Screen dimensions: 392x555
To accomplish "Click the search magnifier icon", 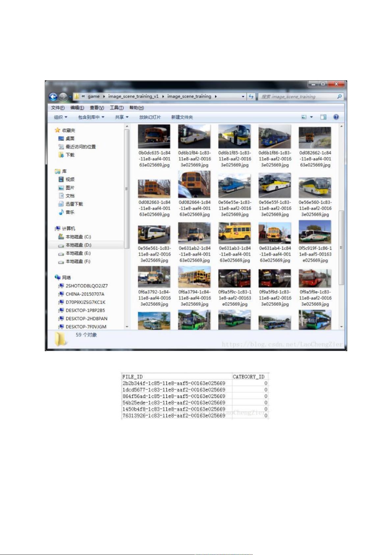I will (x=339, y=97).
